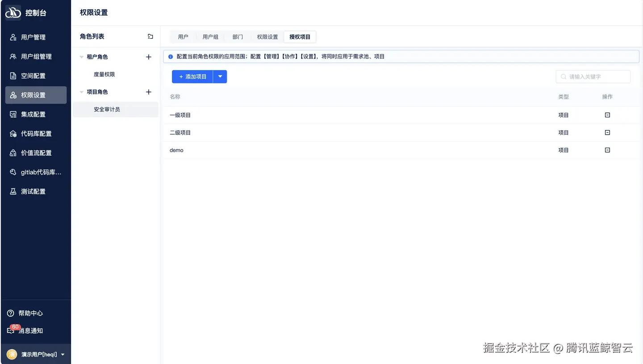Select the 用户组管理 icon in sidebar

click(13, 56)
